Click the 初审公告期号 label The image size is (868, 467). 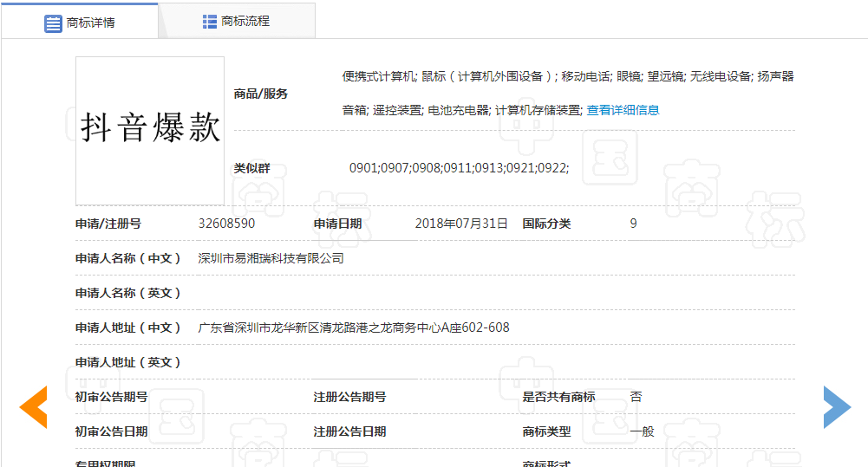coord(111,397)
